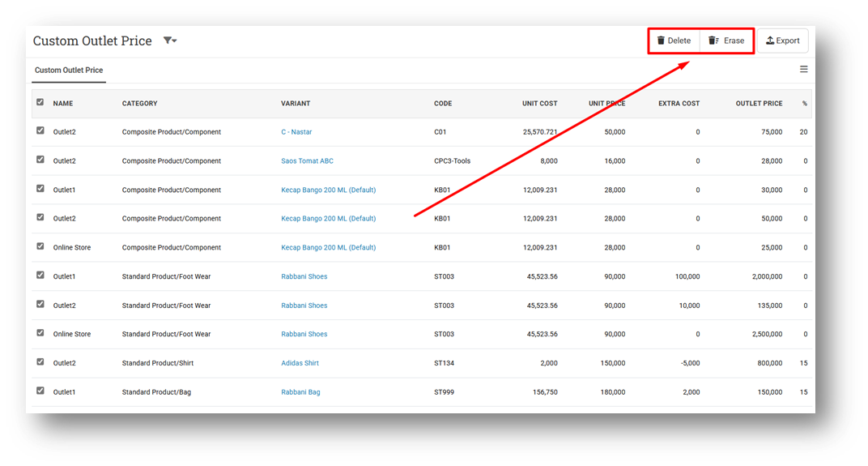Click the Custom Outlet Price page title
Screen dimensions: 868x466
click(x=91, y=41)
